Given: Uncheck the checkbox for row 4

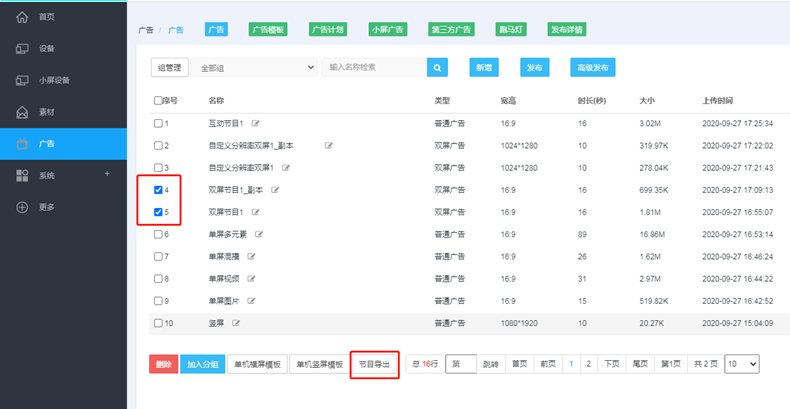Looking at the screenshot, I should (158, 189).
